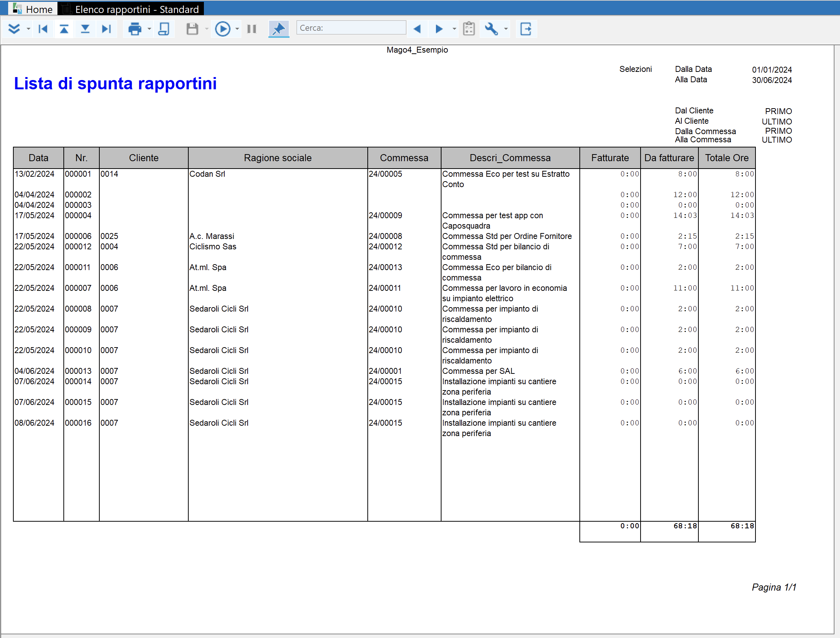
Task: Click the Lista di spunta rapportini title
Action: (x=115, y=84)
